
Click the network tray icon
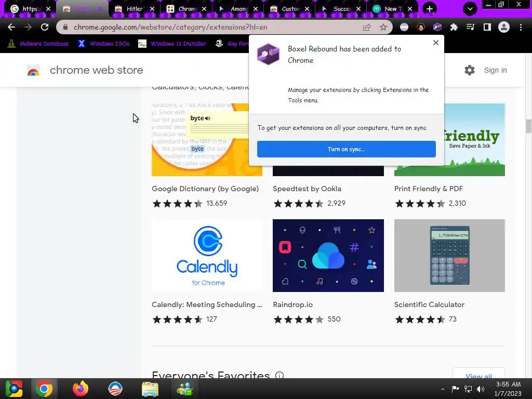pos(468,389)
